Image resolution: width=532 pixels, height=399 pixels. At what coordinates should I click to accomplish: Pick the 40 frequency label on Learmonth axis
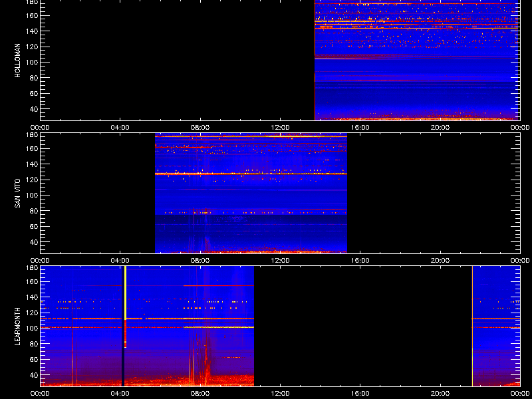(x=34, y=375)
